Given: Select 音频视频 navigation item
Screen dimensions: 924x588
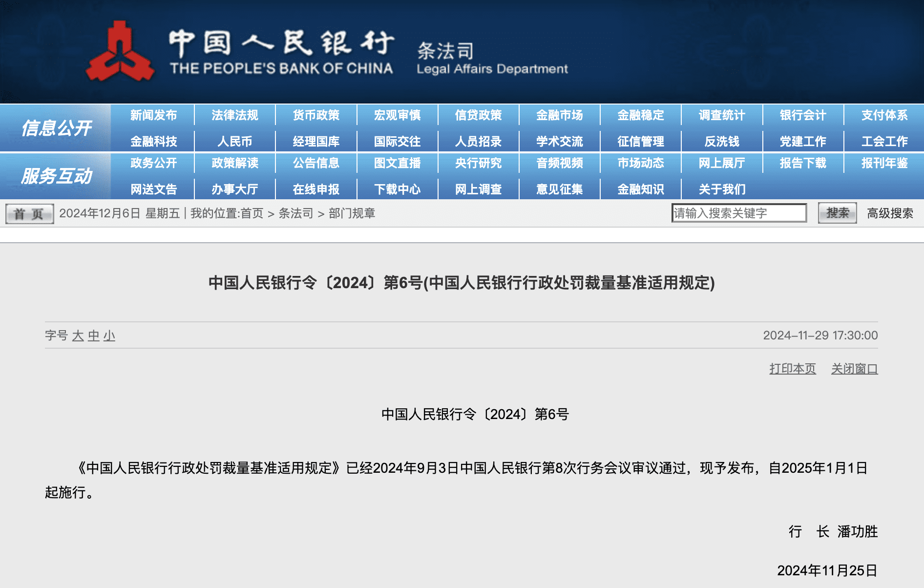Looking at the screenshot, I should tap(560, 163).
